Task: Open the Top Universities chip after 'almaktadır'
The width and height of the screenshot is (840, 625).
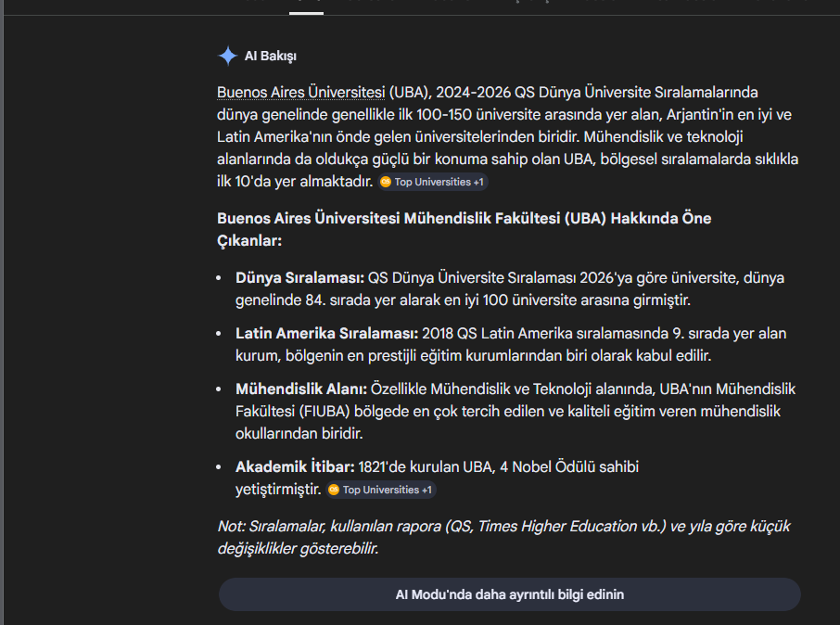Action: (433, 183)
